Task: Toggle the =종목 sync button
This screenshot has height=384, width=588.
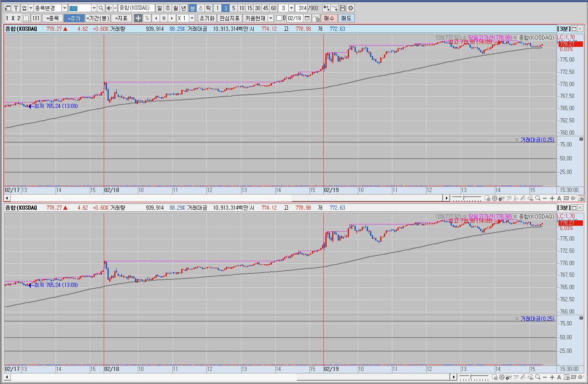Action: point(53,18)
